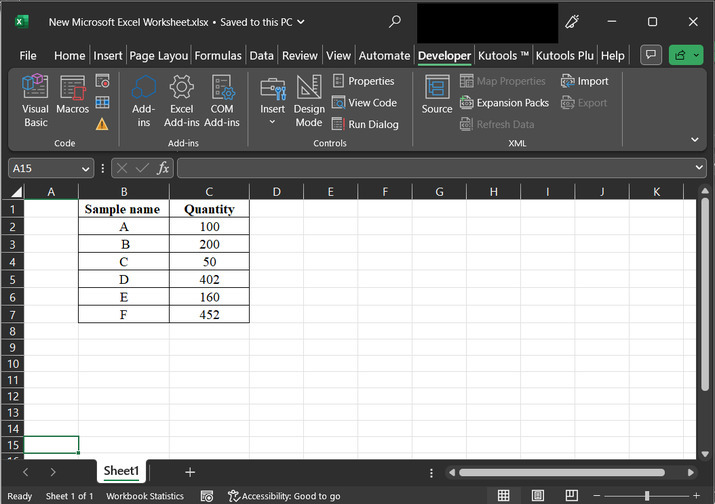This screenshot has width=715, height=504.
Task: Open the Visual Basic editor
Action: tap(35, 100)
